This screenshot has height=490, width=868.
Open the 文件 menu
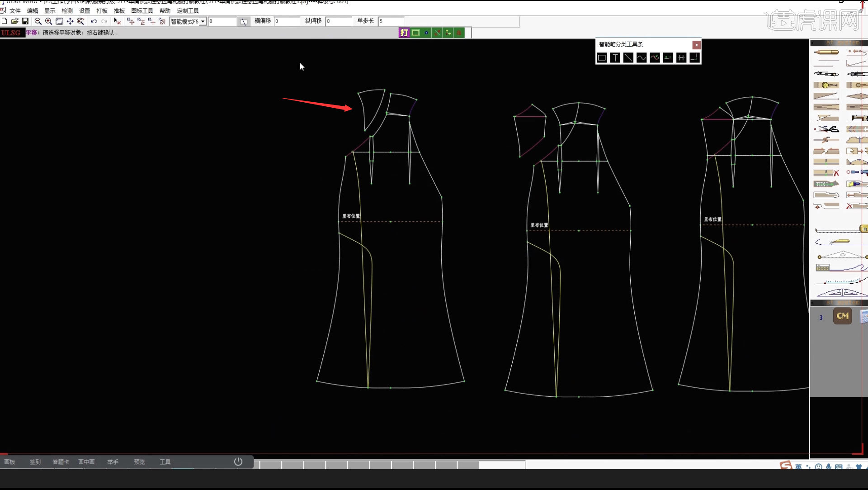15,10
